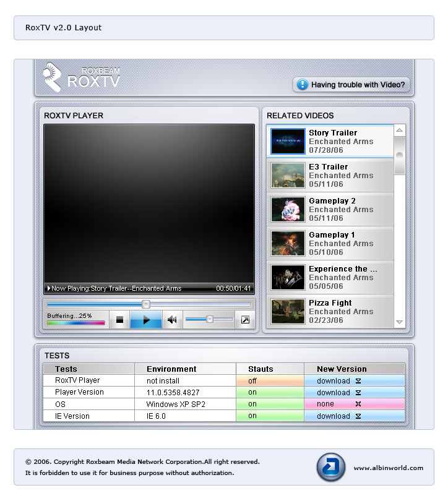The image size is (448, 501).
Task: Open the Gameplay 1 video thumbnail
Action: coord(288,244)
